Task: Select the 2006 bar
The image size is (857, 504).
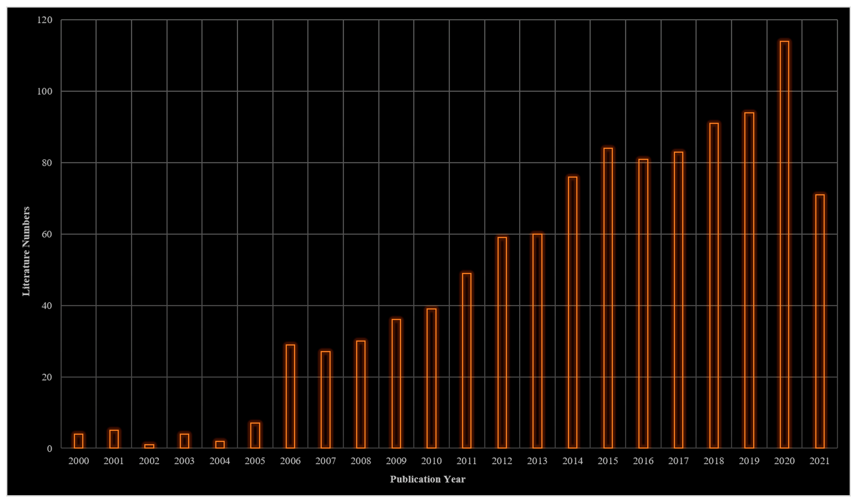Action: (x=290, y=396)
